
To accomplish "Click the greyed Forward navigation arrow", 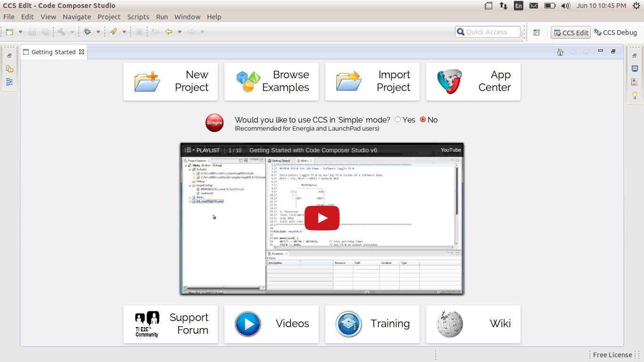I will pyautogui.click(x=191, y=32).
